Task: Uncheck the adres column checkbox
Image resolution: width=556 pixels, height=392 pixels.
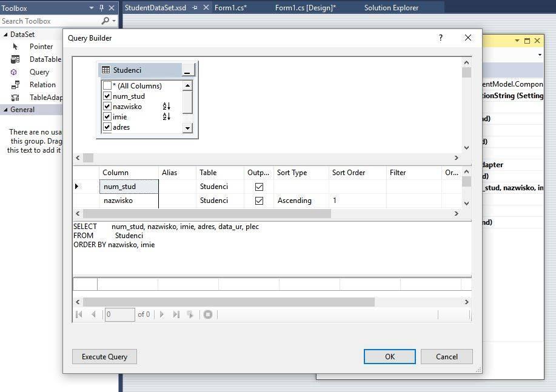Action: (x=107, y=127)
